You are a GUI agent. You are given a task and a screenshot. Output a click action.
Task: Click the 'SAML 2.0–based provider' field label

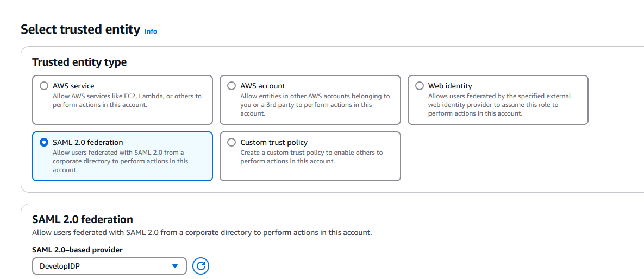(x=77, y=250)
